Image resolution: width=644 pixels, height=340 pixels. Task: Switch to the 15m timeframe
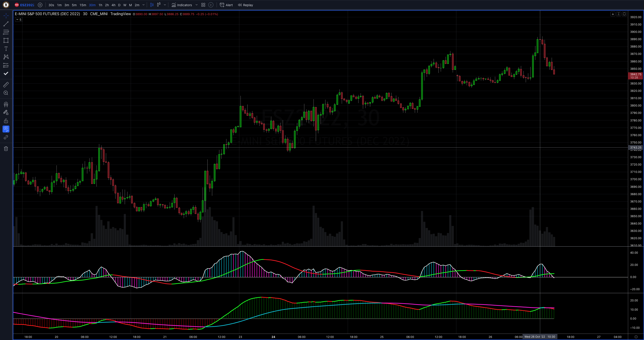[x=83, y=5]
